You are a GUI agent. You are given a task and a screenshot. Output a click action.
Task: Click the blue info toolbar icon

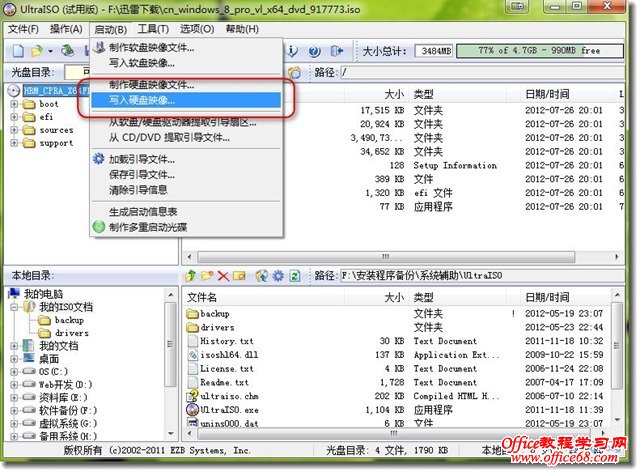(x=292, y=51)
